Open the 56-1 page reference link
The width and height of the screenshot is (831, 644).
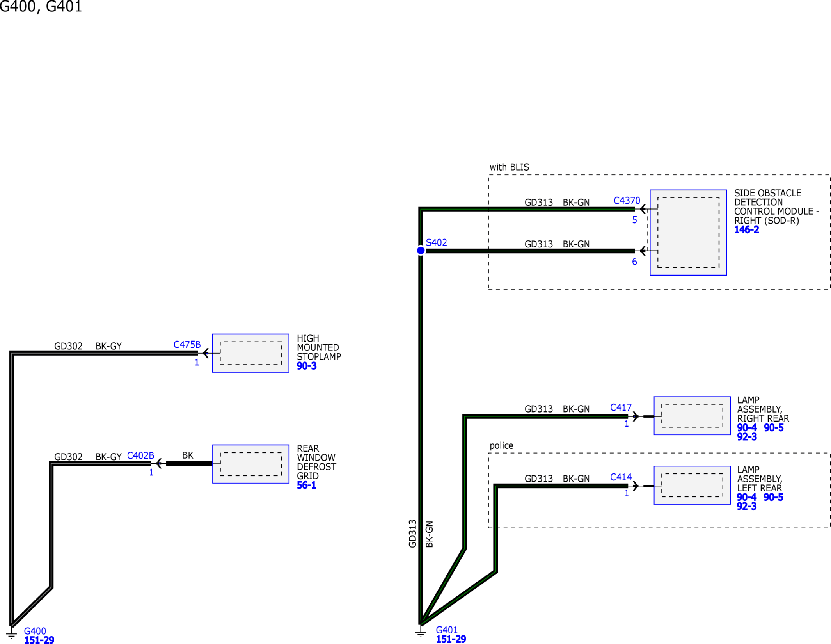tap(306, 485)
